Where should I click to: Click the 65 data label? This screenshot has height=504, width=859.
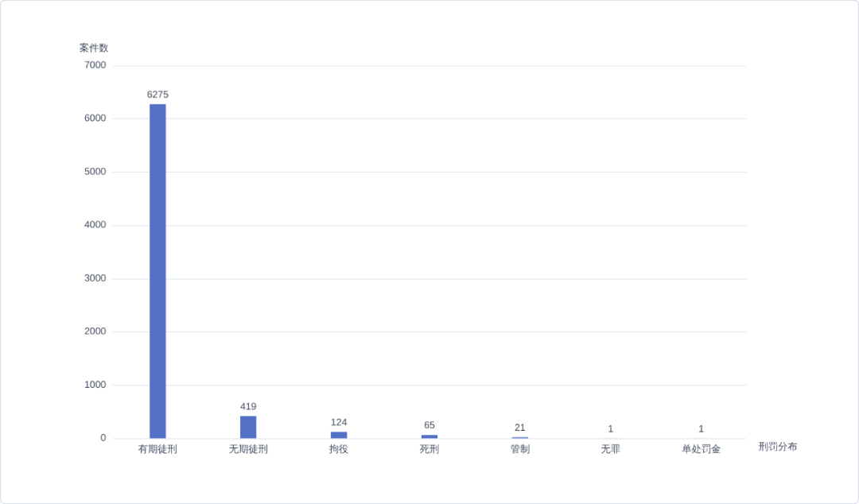pyautogui.click(x=429, y=425)
